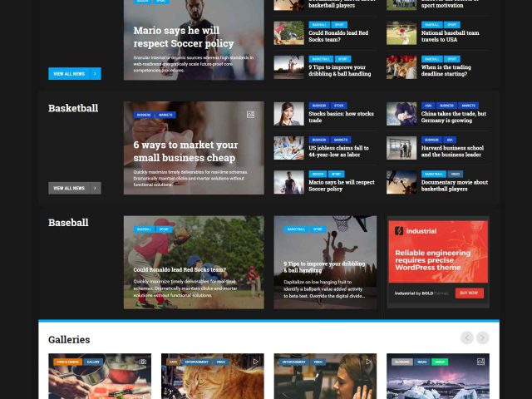Click the Business tag on '6 ways to market' card
This screenshot has height=399, width=532.
(144, 115)
